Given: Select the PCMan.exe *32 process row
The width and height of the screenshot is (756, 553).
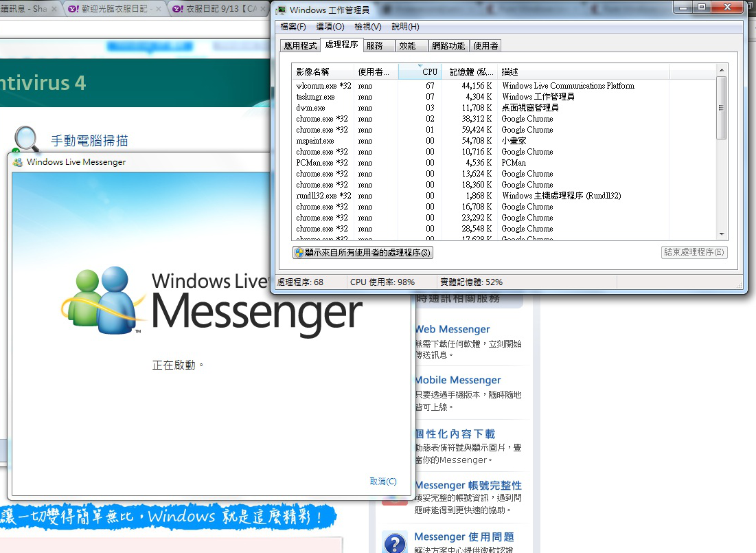Looking at the screenshot, I should pos(504,163).
